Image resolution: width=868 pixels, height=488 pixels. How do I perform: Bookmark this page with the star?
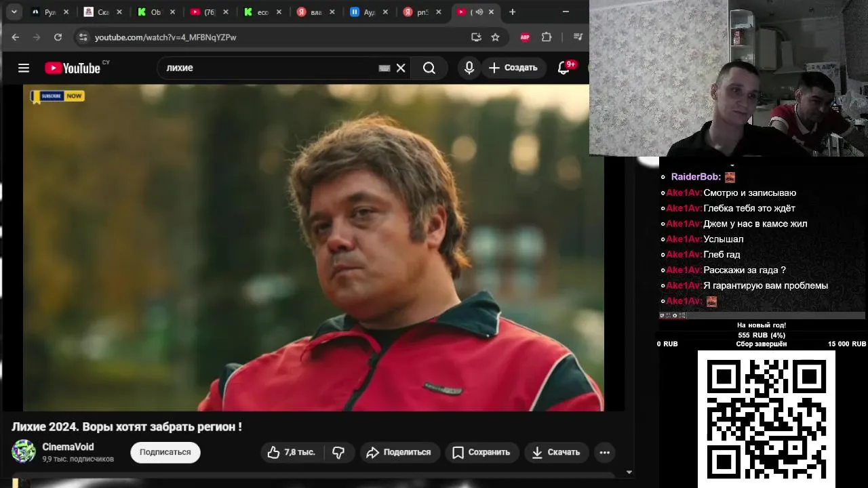click(x=495, y=37)
